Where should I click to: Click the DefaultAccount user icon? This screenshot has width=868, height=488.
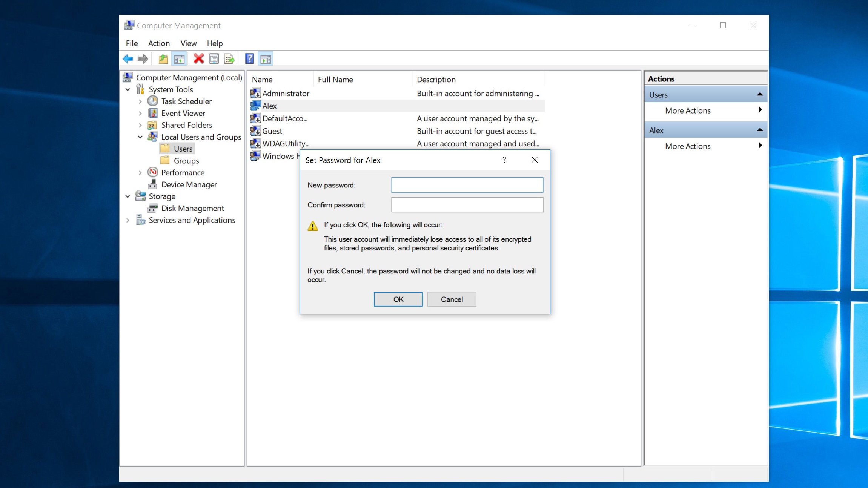point(255,118)
